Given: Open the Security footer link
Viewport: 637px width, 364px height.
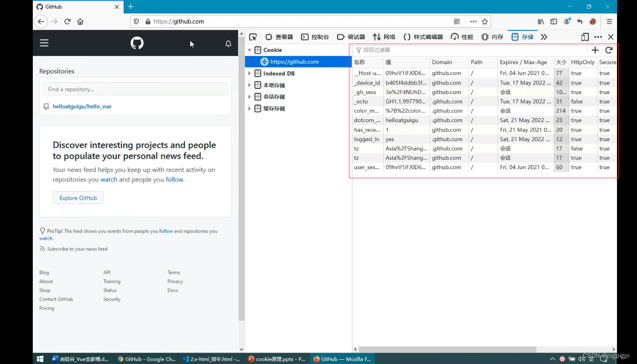Looking at the screenshot, I should click(112, 299).
